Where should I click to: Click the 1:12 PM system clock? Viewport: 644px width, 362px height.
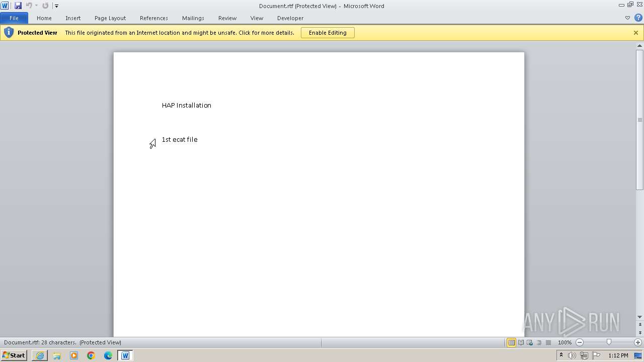click(618, 355)
